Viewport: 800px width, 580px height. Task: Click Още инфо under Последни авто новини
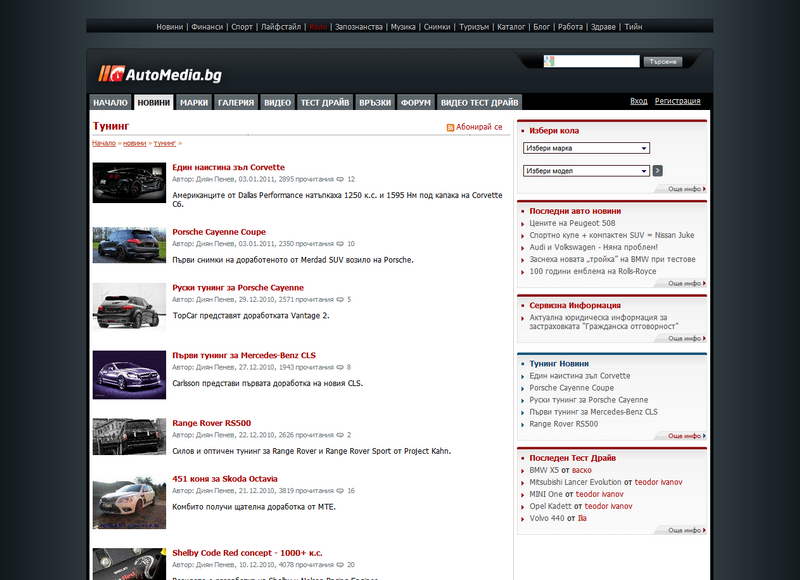687,284
